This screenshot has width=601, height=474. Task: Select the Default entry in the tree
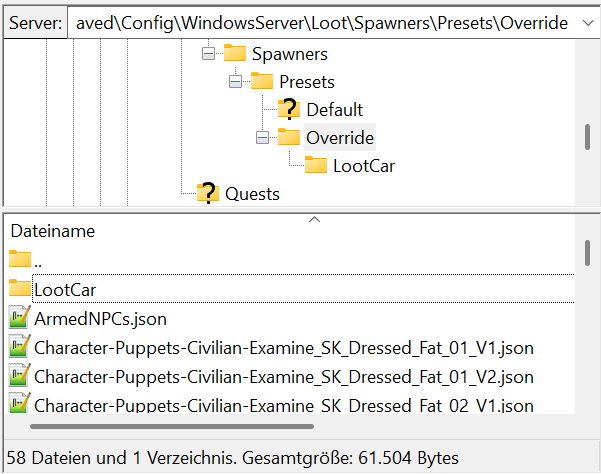coord(334,110)
